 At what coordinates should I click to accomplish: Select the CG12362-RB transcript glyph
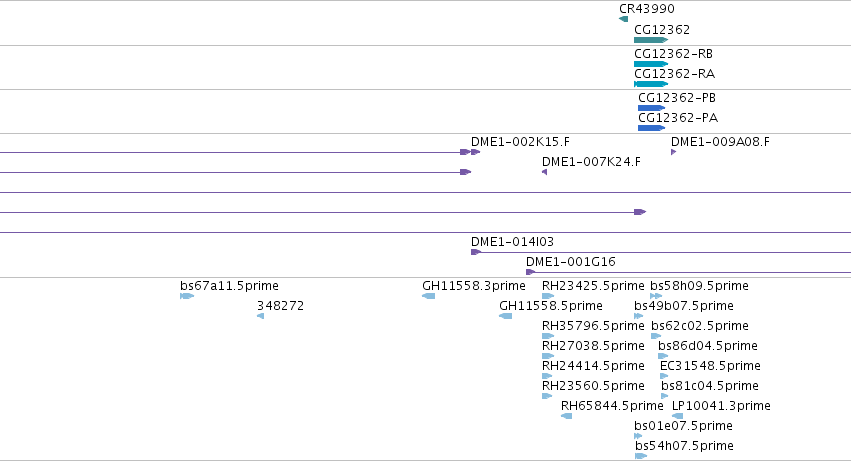pos(651,64)
